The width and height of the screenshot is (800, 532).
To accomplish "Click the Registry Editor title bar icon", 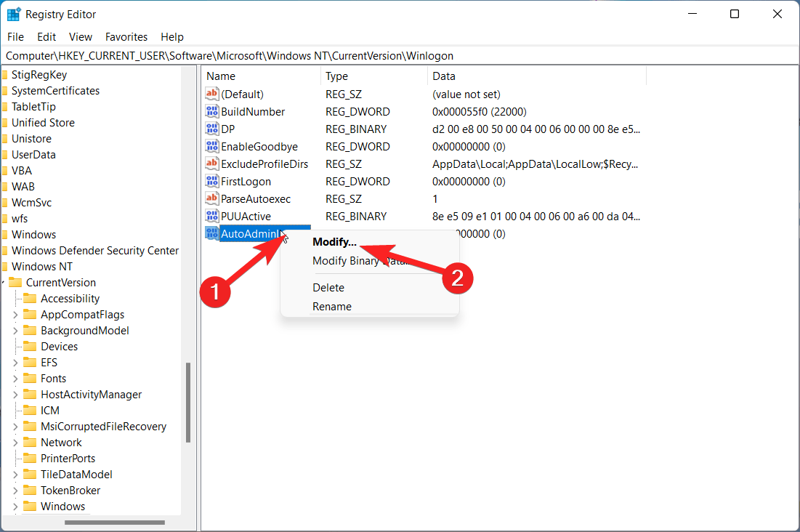I will (13, 13).
